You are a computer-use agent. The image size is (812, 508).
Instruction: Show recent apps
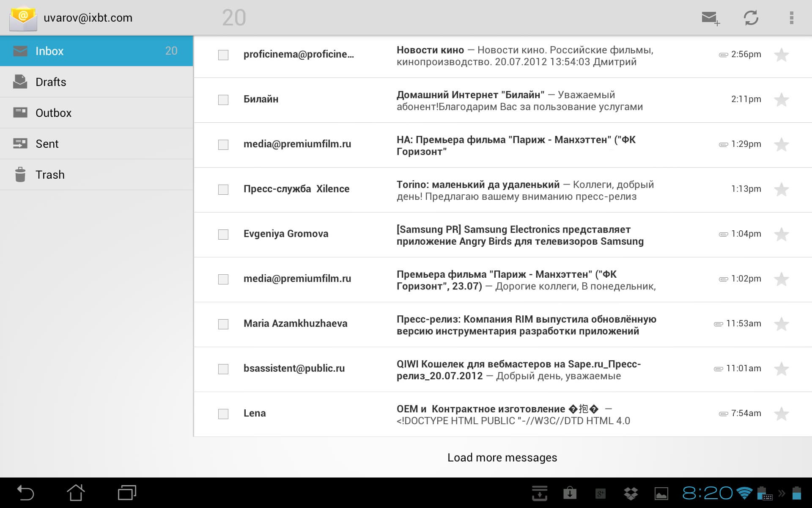coord(127,493)
